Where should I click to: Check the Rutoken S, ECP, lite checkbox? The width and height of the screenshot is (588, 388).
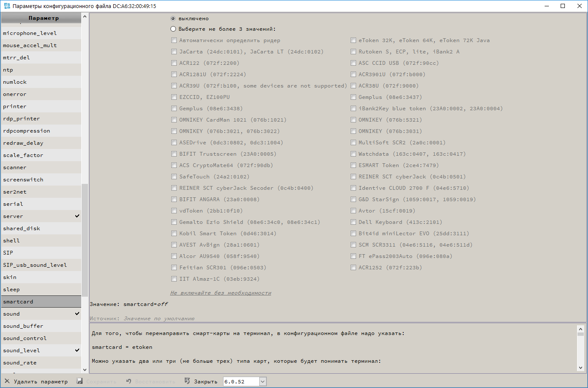[x=354, y=52]
